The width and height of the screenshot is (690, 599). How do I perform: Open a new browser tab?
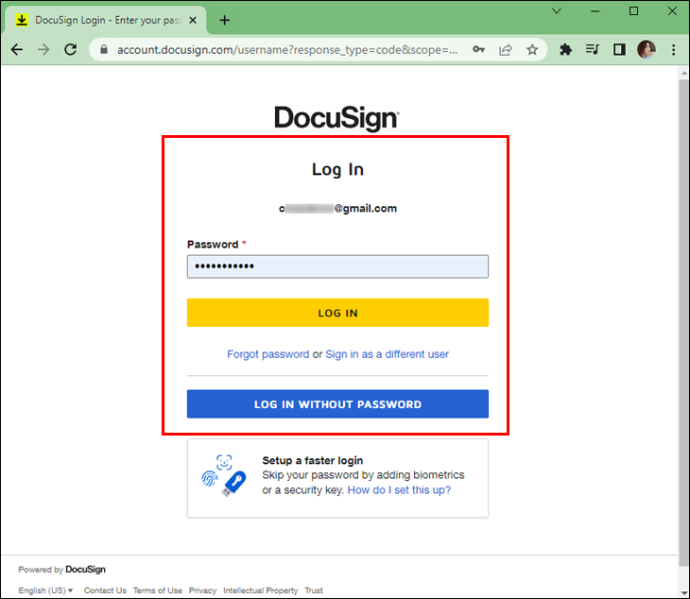224,20
